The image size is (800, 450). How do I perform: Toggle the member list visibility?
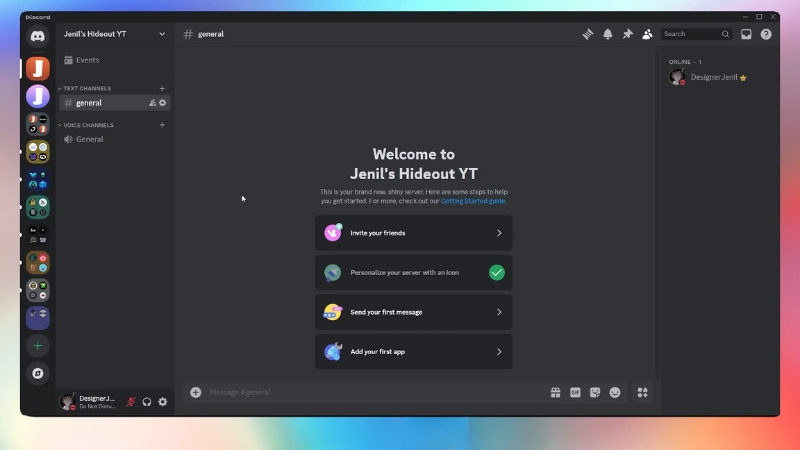(647, 34)
